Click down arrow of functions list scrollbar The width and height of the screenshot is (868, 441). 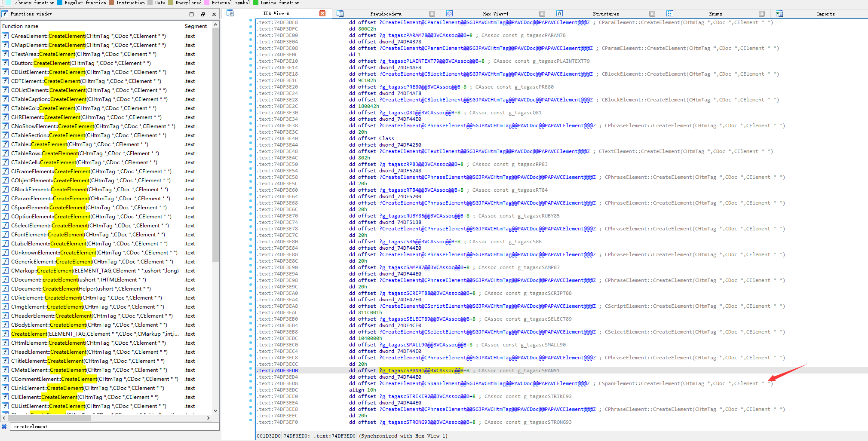216,410
